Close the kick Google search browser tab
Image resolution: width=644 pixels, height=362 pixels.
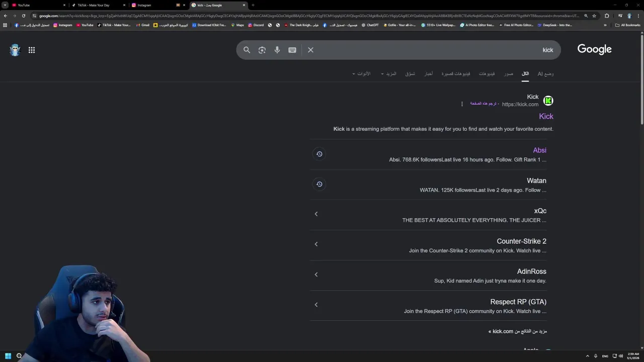pyautogui.click(x=244, y=5)
